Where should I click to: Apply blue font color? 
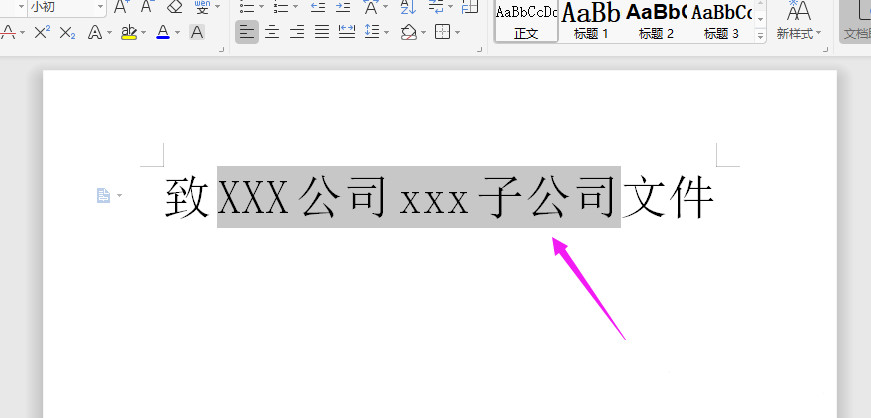click(x=163, y=32)
